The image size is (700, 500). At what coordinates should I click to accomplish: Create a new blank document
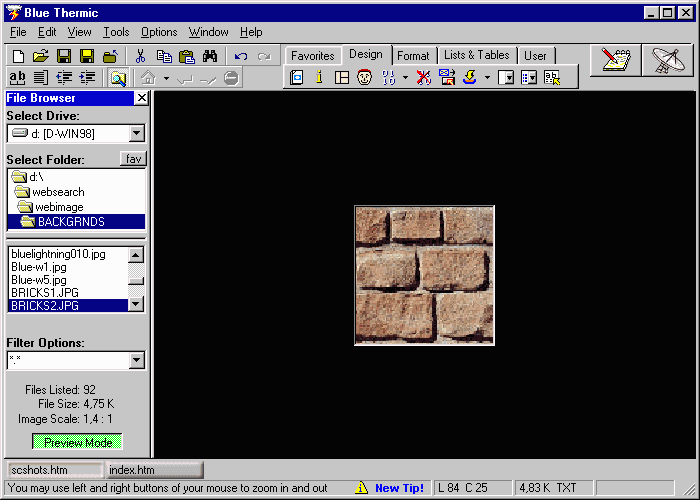[18, 56]
